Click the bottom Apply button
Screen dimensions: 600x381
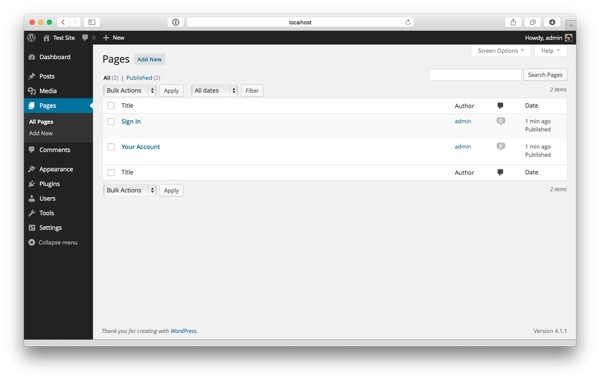171,190
